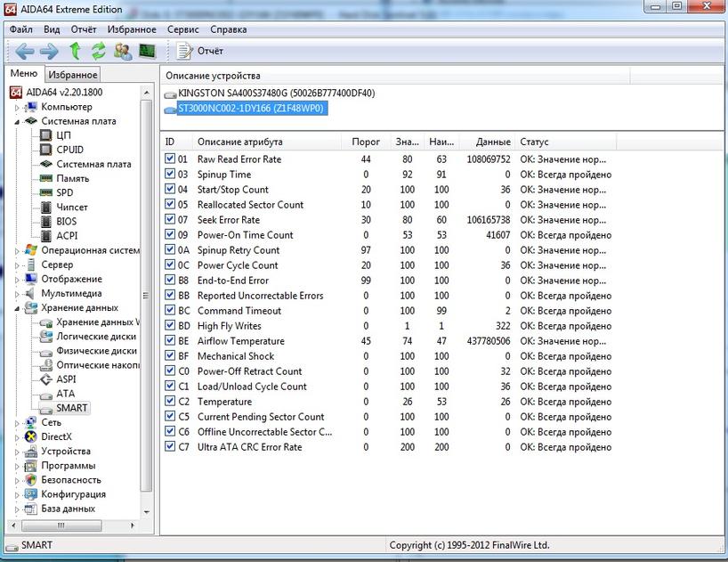Click the ACPI chip icon
Screen dimensions: 728x562
point(46,236)
